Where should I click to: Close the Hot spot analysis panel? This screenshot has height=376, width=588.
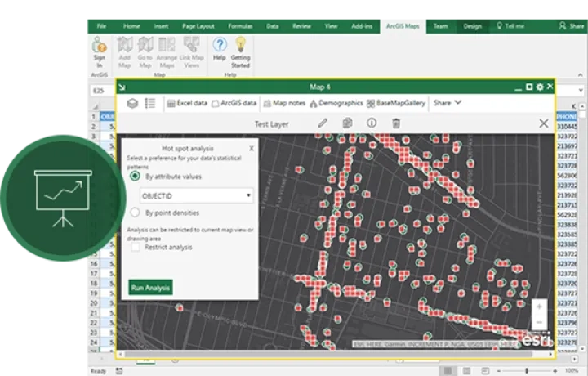click(252, 149)
